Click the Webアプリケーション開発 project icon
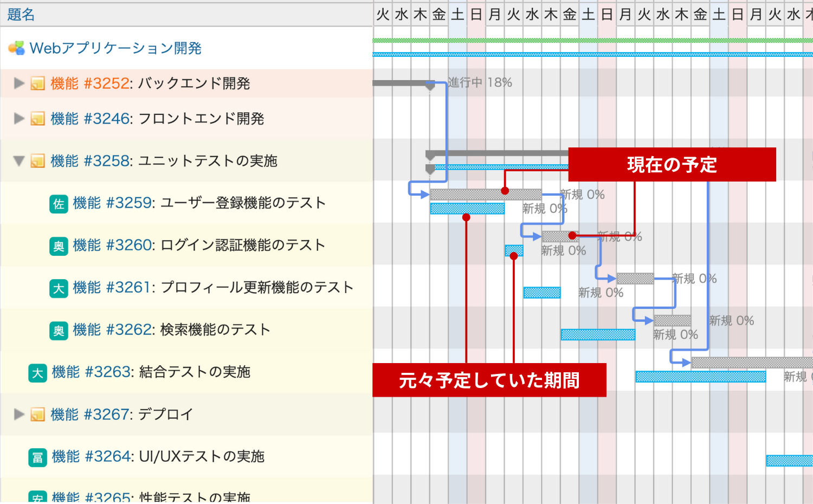Image resolution: width=813 pixels, height=504 pixels. [17, 48]
